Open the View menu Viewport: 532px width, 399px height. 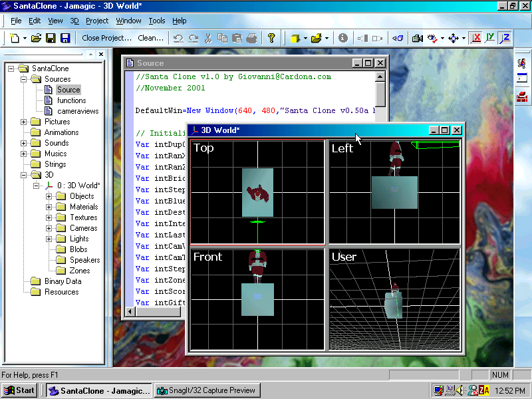click(55, 21)
